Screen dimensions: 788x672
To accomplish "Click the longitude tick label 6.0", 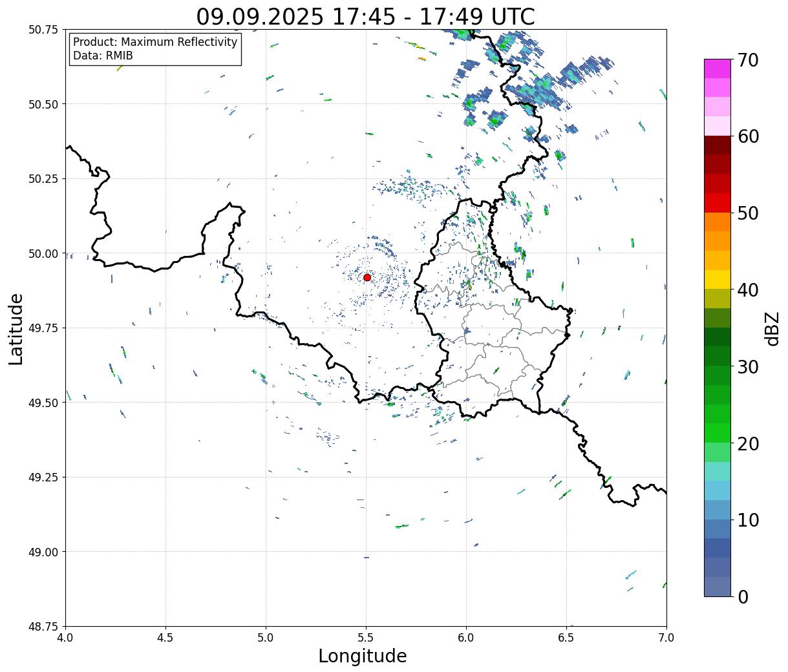I will (466, 638).
